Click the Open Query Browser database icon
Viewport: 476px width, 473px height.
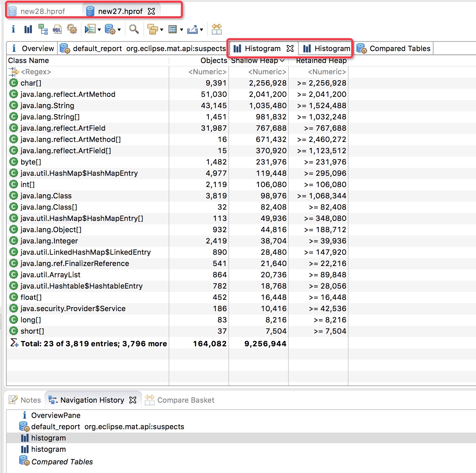coord(110,29)
